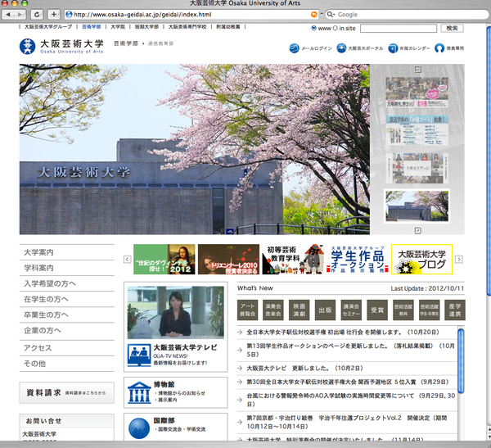491x448 pixels.
Task: Select the www search radio button
Action: pyautogui.click(x=313, y=28)
